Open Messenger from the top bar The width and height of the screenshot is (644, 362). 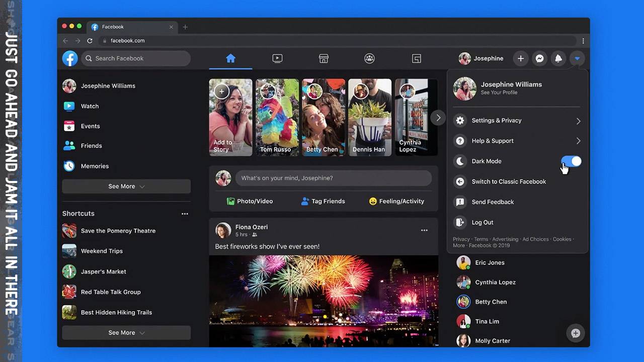tap(539, 58)
